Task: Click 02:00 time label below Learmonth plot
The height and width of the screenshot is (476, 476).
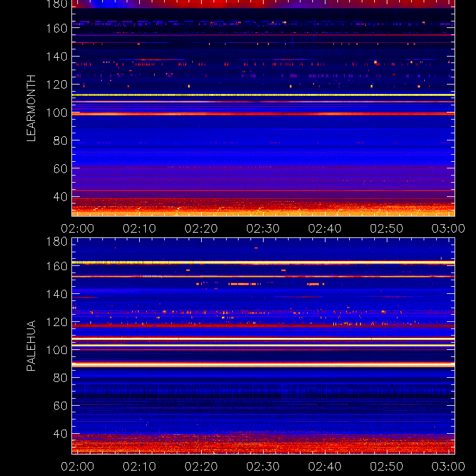Action: 77,228
